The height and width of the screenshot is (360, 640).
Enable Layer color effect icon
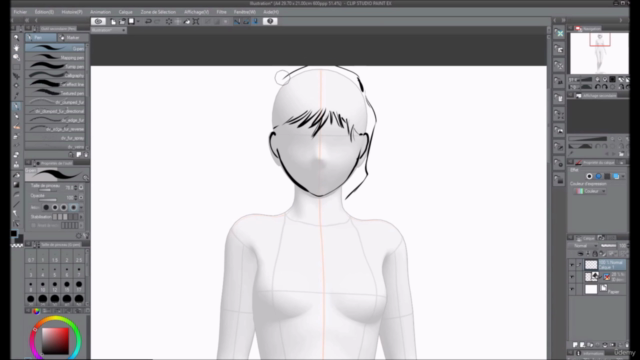616,176
